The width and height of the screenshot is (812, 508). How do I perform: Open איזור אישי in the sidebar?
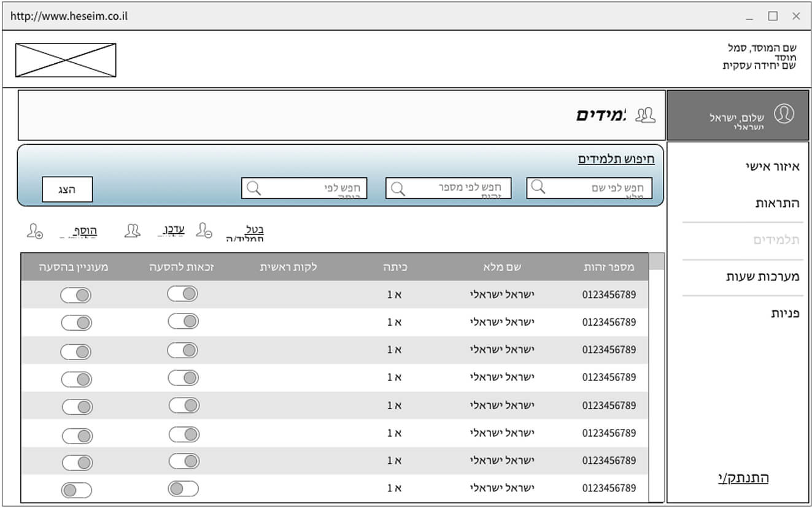coord(772,166)
